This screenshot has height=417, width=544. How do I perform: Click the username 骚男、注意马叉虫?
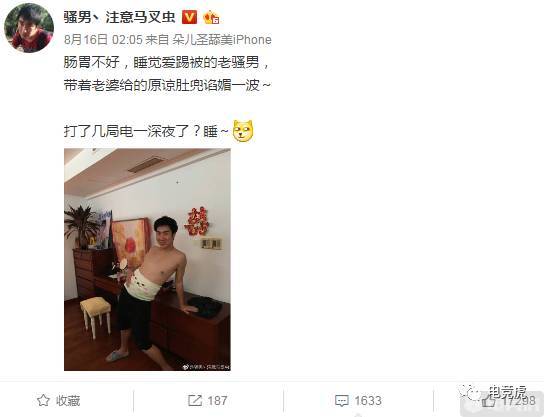click(119, 17)
